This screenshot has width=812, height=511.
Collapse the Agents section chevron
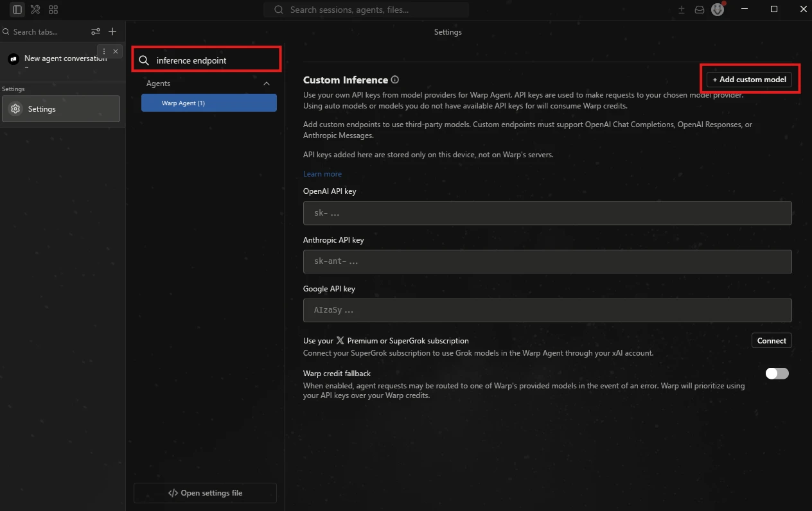[x=267, y=83]
